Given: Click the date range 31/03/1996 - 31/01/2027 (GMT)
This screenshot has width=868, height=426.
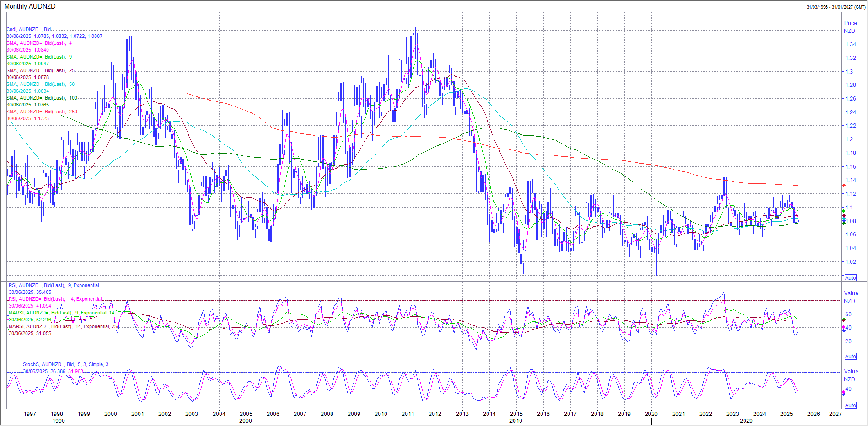Looking at the screenshot, I should pyautogui.click(x=836, y=7).
